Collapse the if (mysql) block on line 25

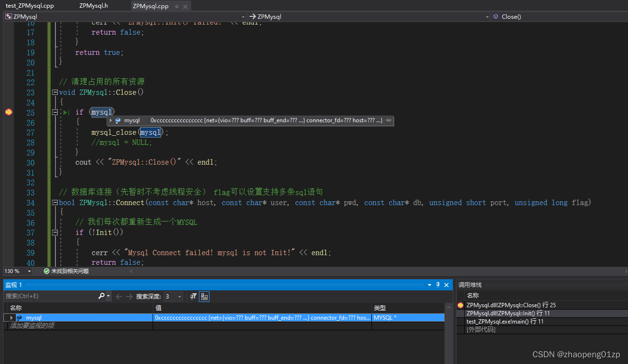pyautogui.click(x=55, y=112)
